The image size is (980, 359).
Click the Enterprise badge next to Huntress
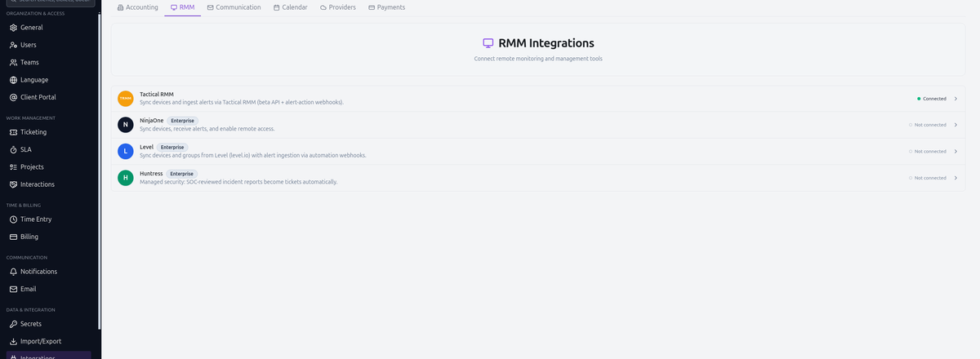click(x=181, y=173)
